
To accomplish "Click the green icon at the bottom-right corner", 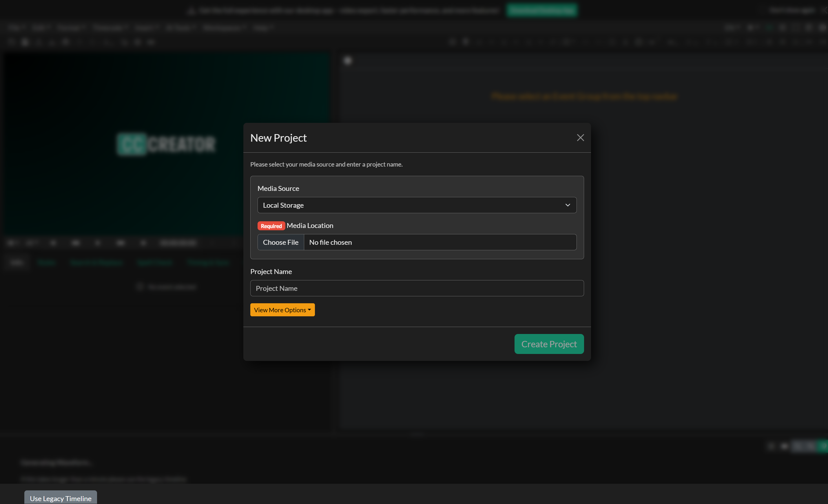I will pos(824,446).
